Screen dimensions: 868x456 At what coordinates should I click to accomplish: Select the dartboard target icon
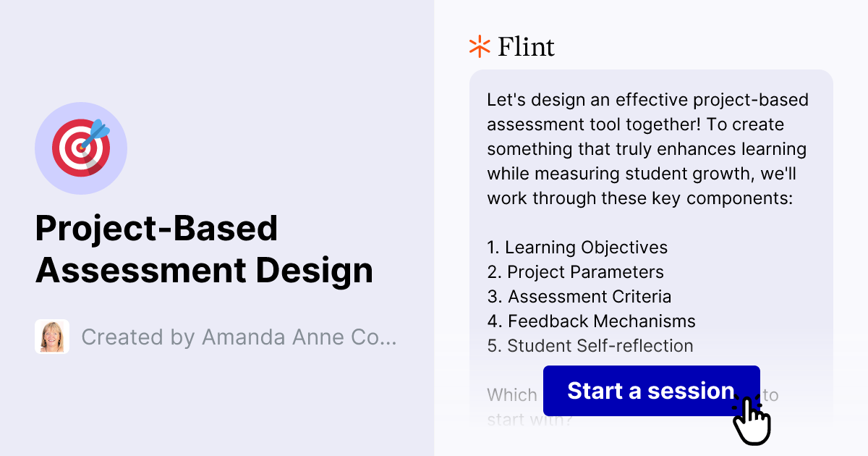(x=81, y=148)
